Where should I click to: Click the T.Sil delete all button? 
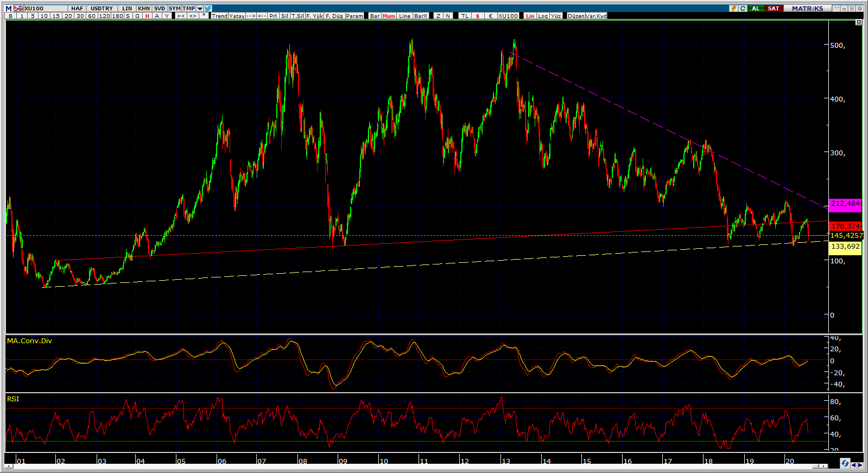click(x=298, y=16)
